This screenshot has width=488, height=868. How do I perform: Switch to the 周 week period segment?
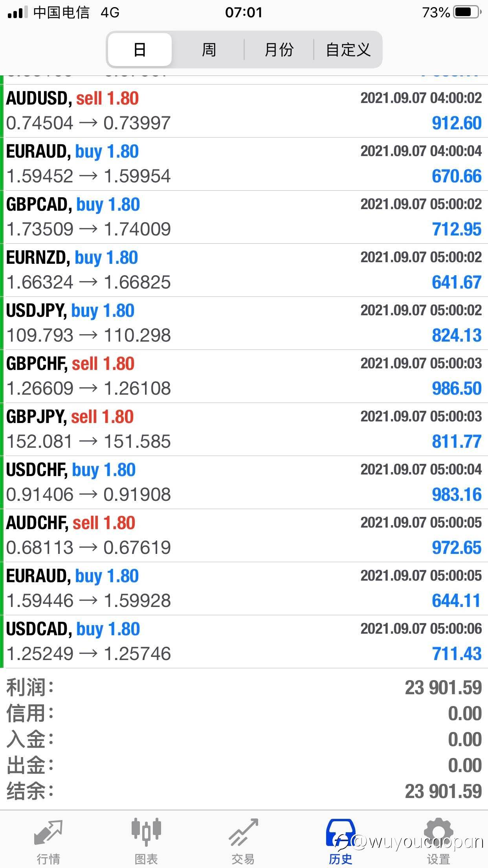tap(209, 50)
